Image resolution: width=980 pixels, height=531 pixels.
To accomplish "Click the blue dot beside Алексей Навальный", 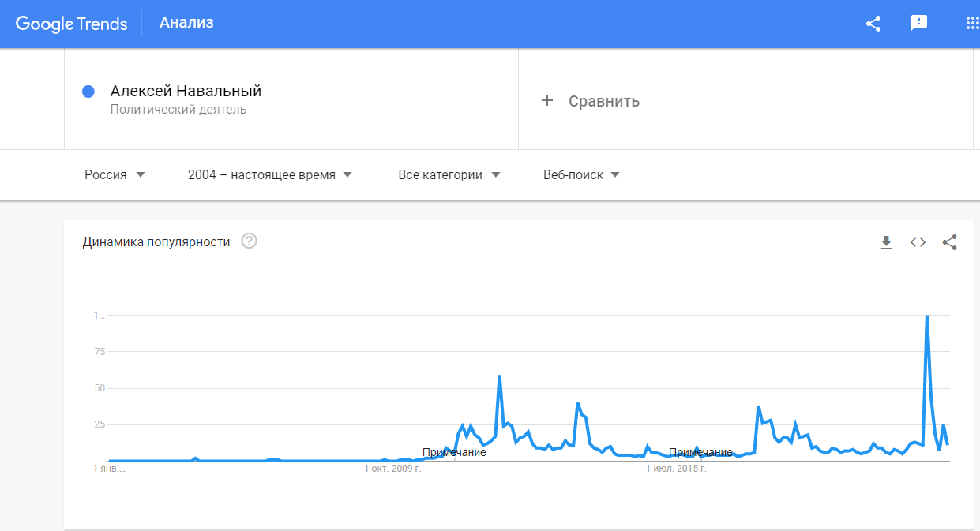I will click(x=88, y=92).
